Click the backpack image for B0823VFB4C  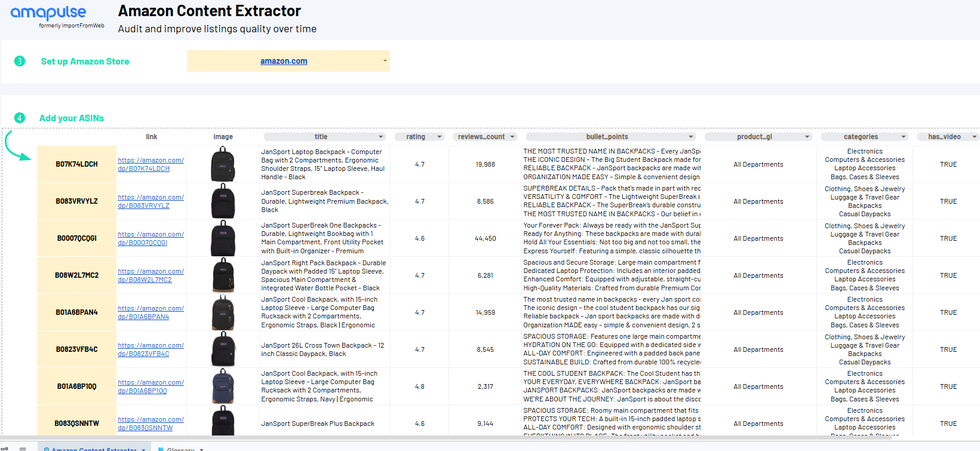[223, 349]
